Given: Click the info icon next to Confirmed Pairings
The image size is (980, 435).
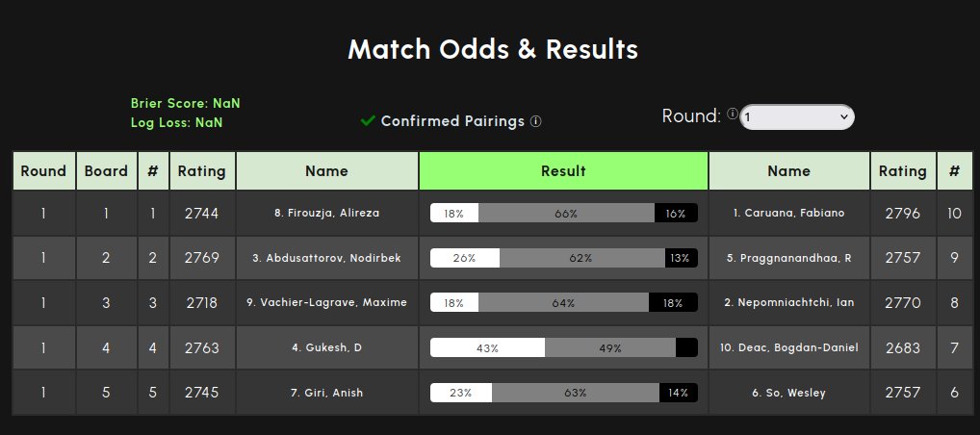Looking at the screenshot, I should (x=536, y=121).
